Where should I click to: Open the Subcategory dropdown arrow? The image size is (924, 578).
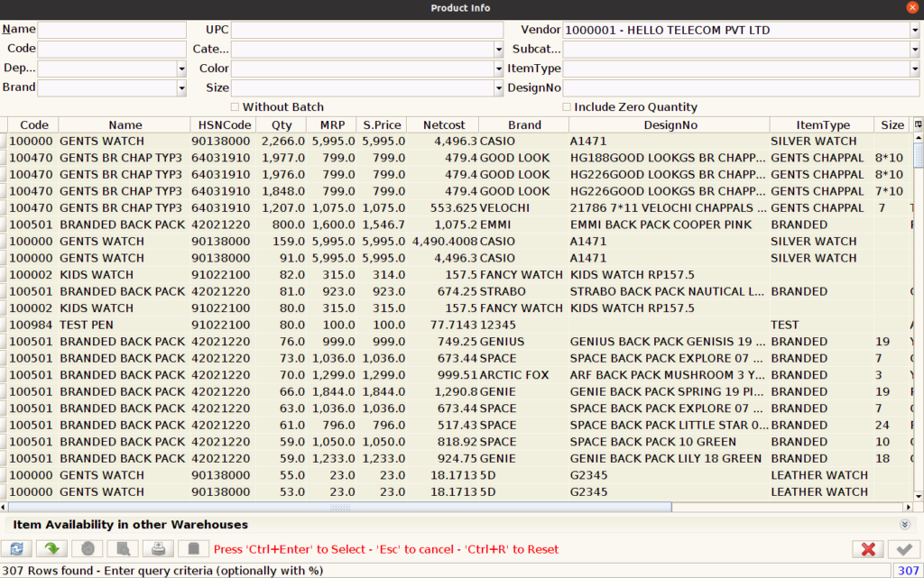pyautogui.click(x=915, y=50)
